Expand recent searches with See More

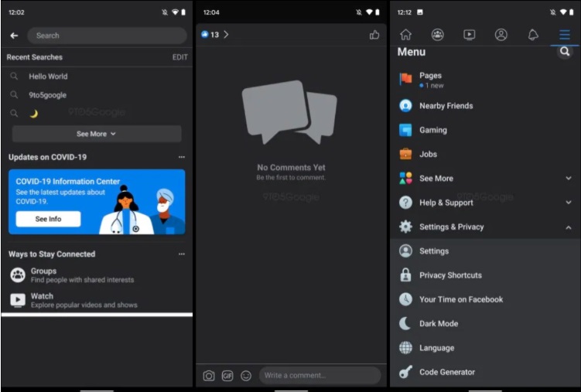coord(97,134)
